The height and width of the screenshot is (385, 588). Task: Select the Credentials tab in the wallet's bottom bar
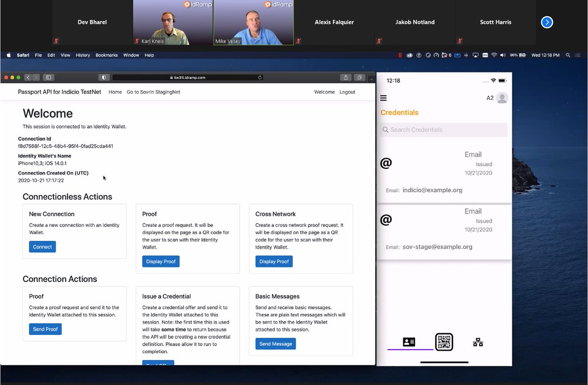[x=409, y=342]
